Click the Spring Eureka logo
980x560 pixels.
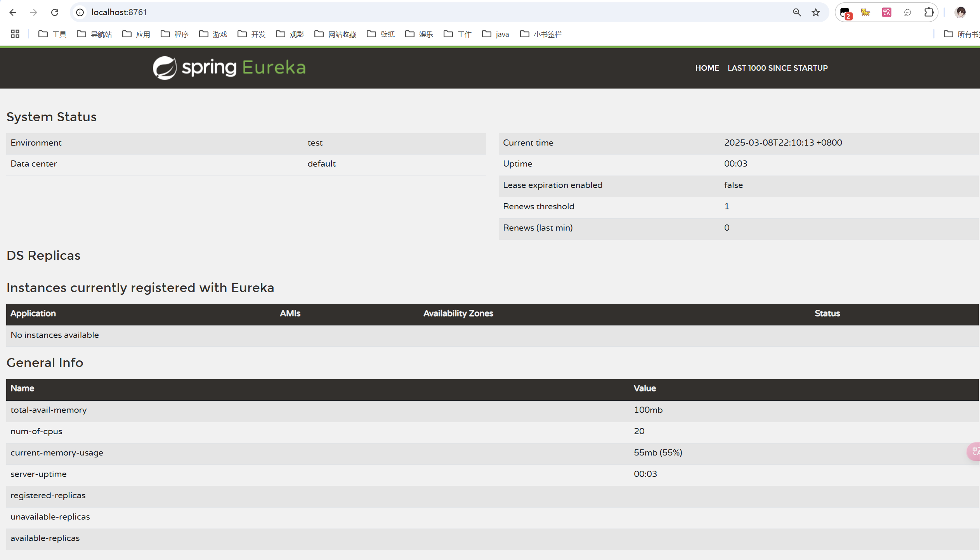(x=229, y=68)
